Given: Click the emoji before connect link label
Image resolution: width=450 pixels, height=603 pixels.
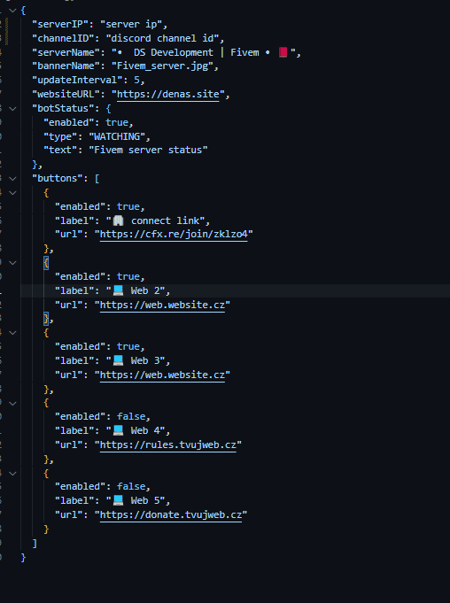Looking at the screenshot, I should [x=118, y=221].
